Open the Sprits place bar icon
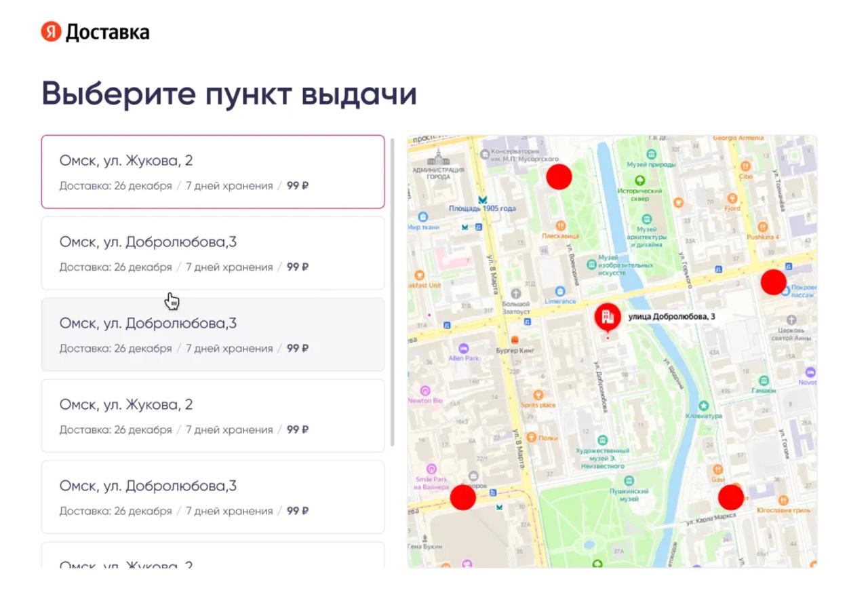The height and width of the screenshot is (616, 868). [x=538, y=395]
